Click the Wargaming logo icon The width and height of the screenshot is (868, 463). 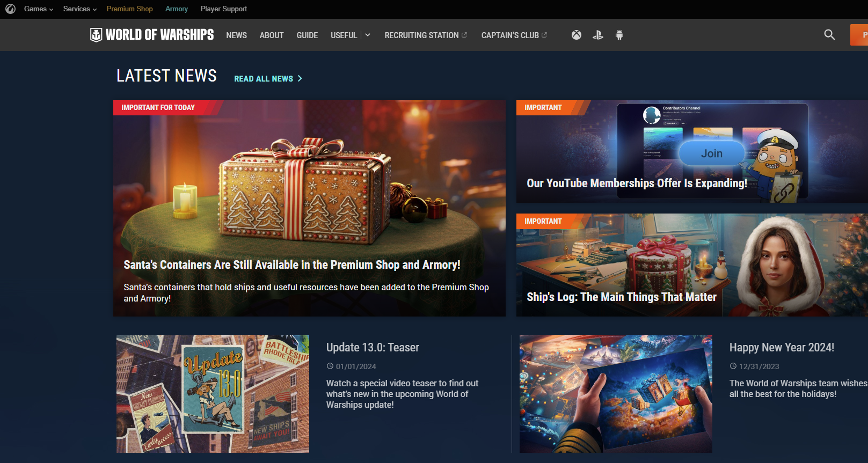(10, 9)
